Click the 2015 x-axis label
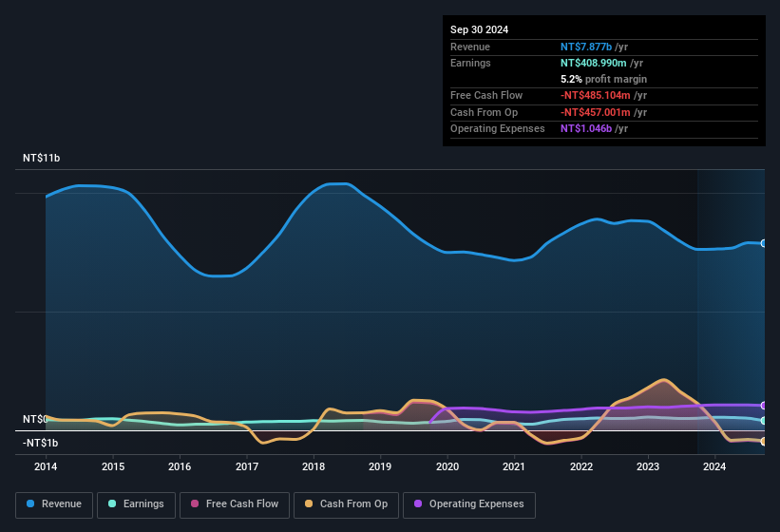Viewport: 780px width, 532px height. 113,466
